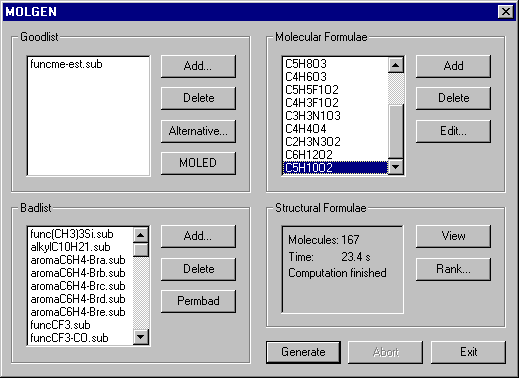519x378 pixels.
Task: Click Badlist scroll-down arrow
Action: [x=141, y=337]
